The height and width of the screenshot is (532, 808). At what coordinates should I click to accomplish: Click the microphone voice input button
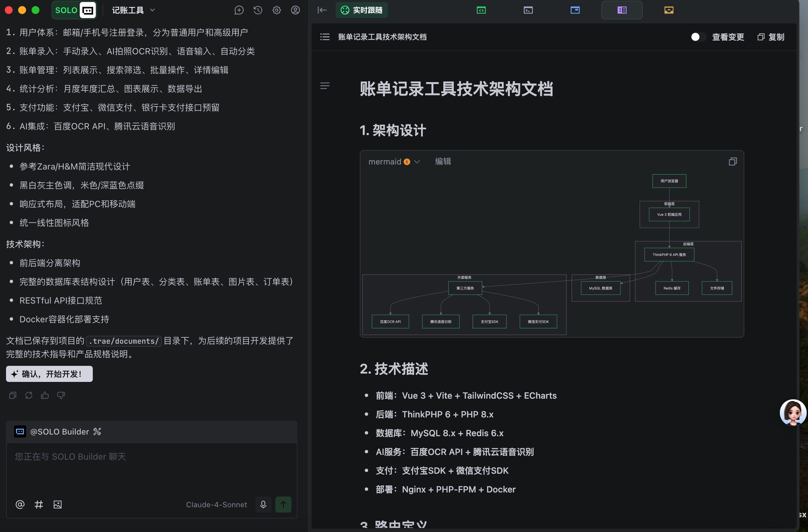point(263,505)
